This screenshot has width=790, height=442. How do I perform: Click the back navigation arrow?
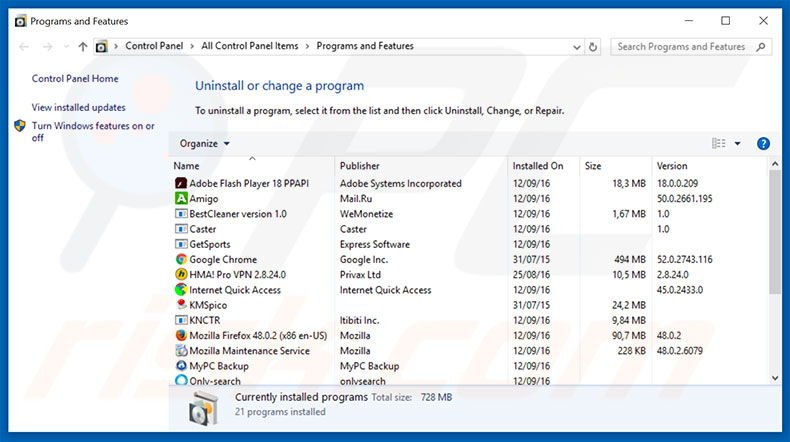click(x=24, y=47)
